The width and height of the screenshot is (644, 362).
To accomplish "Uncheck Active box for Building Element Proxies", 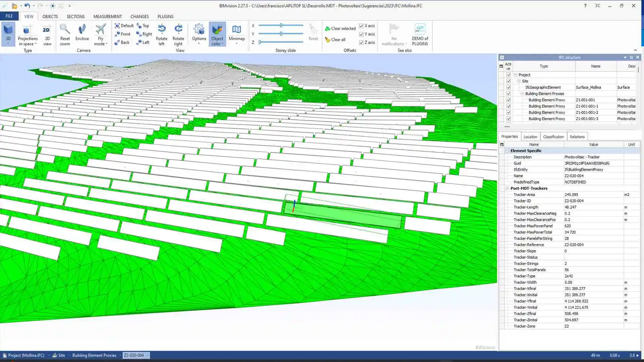I will pos(508,94).
